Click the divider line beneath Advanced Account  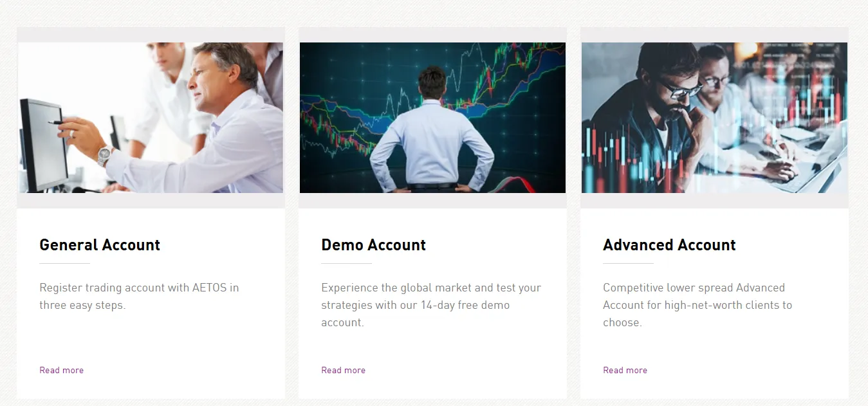tap(628, 263)
